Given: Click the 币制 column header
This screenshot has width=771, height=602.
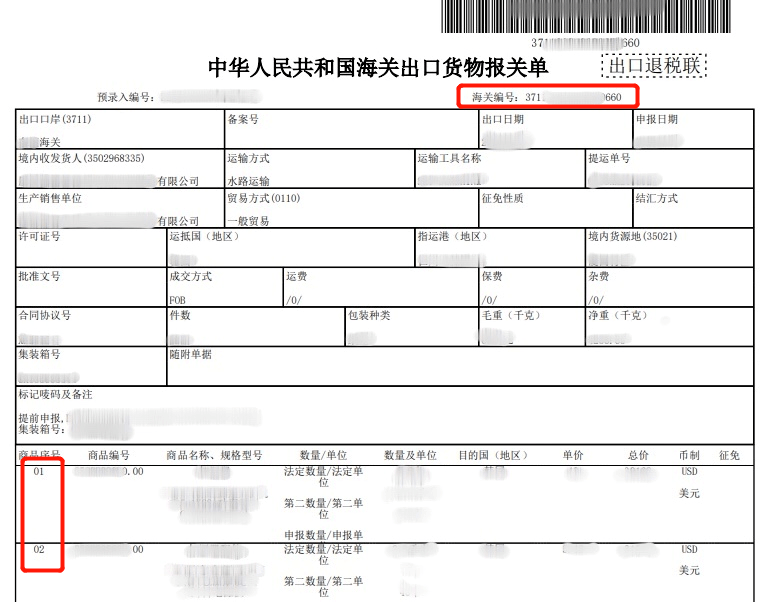Looking at the screenshot, I should click(x=689, y=455).
